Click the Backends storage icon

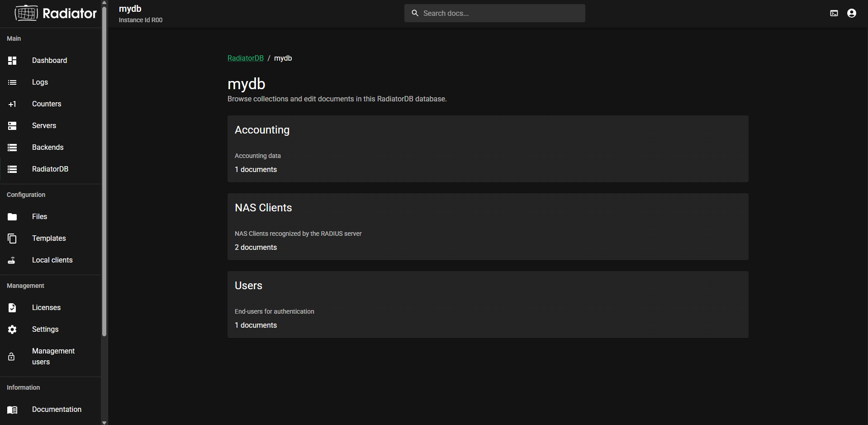click(12, 148)
